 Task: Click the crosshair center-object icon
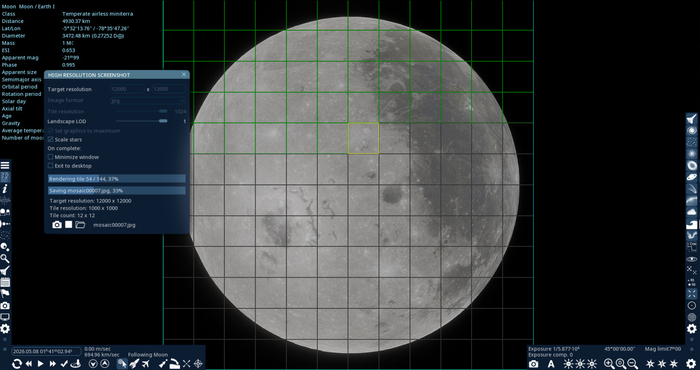coord(198,364)
